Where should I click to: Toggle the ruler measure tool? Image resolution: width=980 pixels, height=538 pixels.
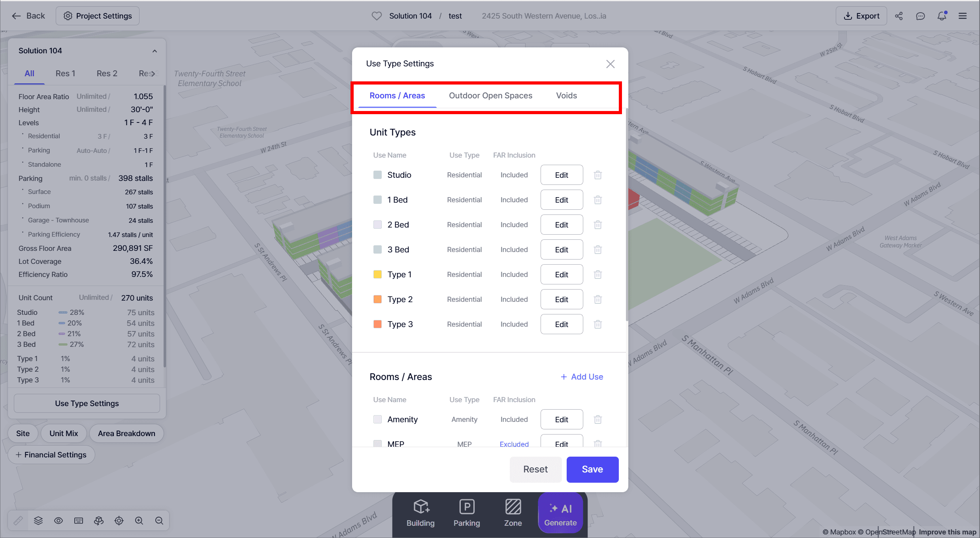coord(18,521)
